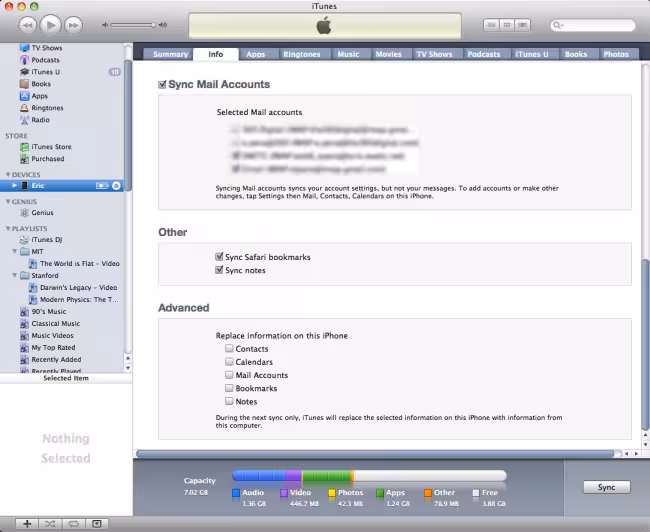Open Radio in sidebar
This screenshot has width=650, height=532.
tap(40, 120)
